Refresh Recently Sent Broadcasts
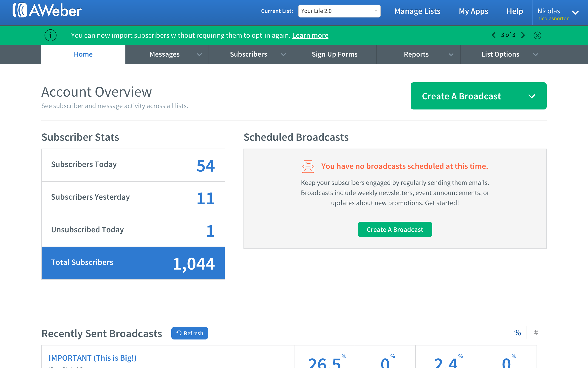The width and height of the screenshot is (588, 368). [x=189, y=333]
